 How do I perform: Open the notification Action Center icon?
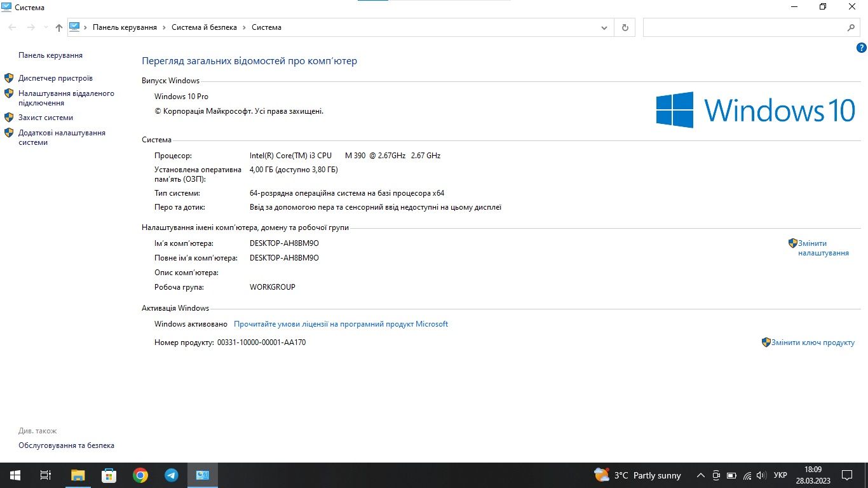click(x=847, y=475)
